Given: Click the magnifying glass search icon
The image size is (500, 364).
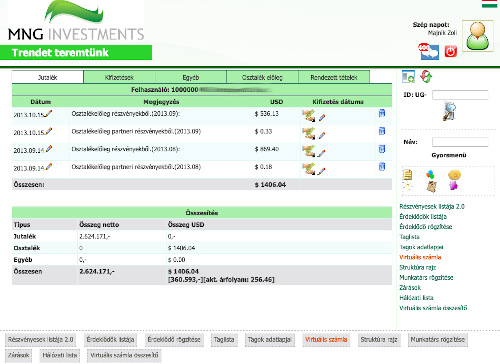Looking at the screenshot, I should click(x=449, y=111).
